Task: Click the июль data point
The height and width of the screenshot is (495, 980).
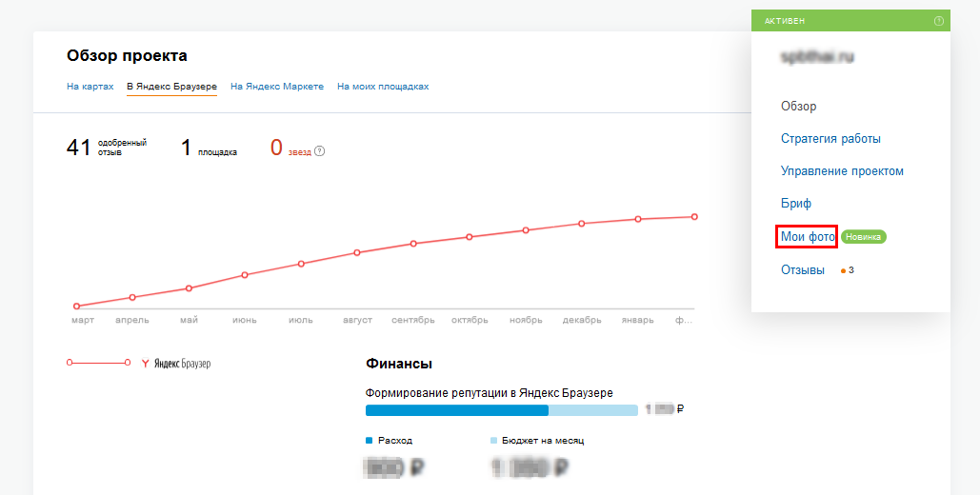Action: 301,264
